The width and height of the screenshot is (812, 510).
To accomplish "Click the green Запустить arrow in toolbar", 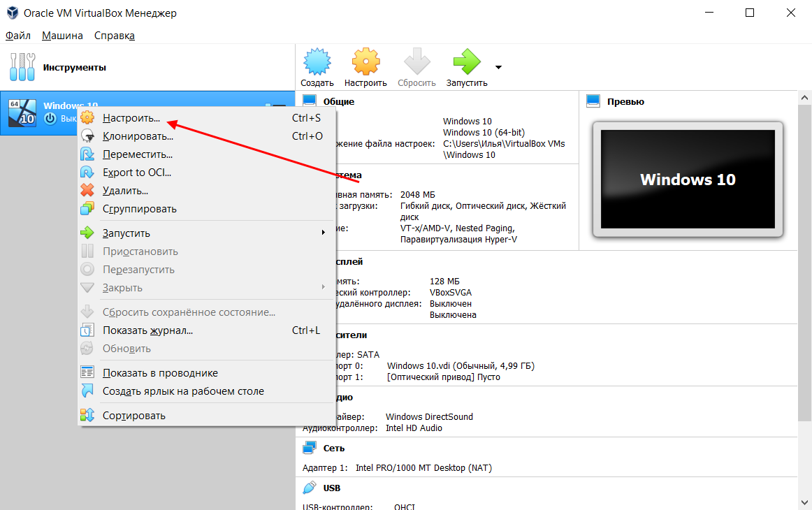I will tap(466, 63).
